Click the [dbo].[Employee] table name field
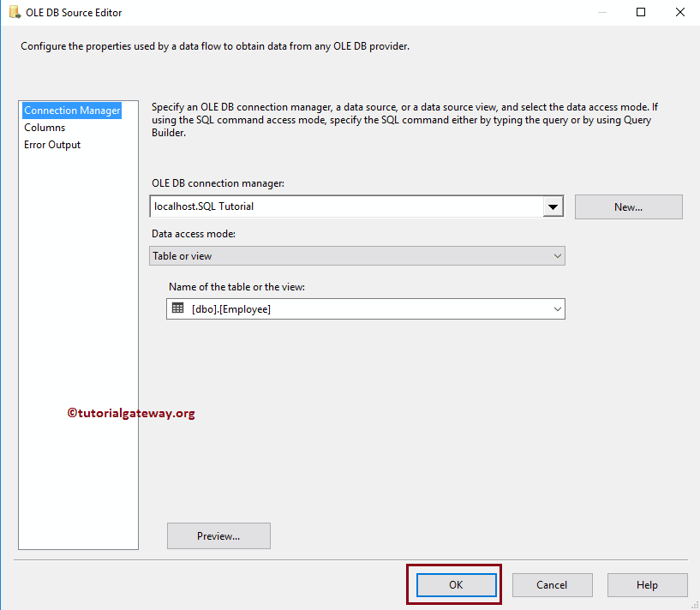Screen dimensions: 700x610 click(360, 308)
